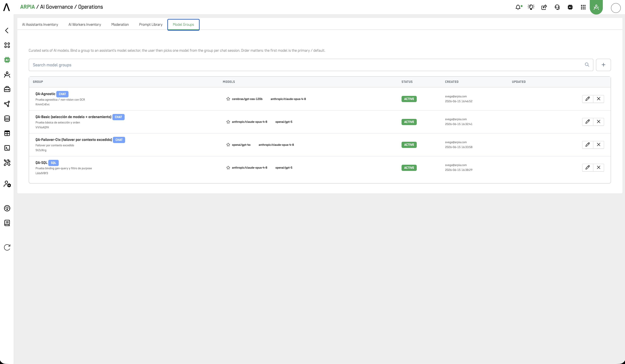This screenshot has height=364, width=625.
Task: Click star beside openai/gpt-4o
Action: click(x=228, y=144)
